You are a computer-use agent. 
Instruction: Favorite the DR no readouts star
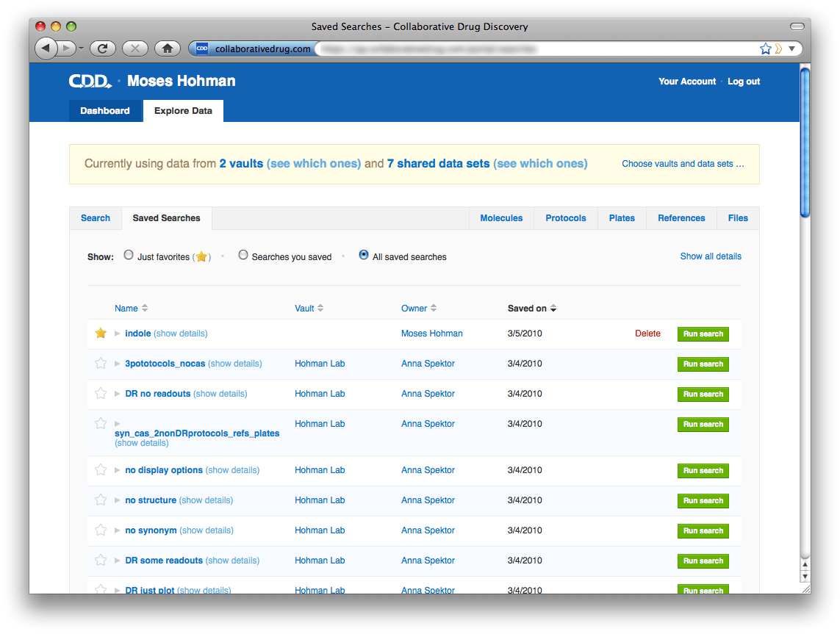click(x=101, y=393)
